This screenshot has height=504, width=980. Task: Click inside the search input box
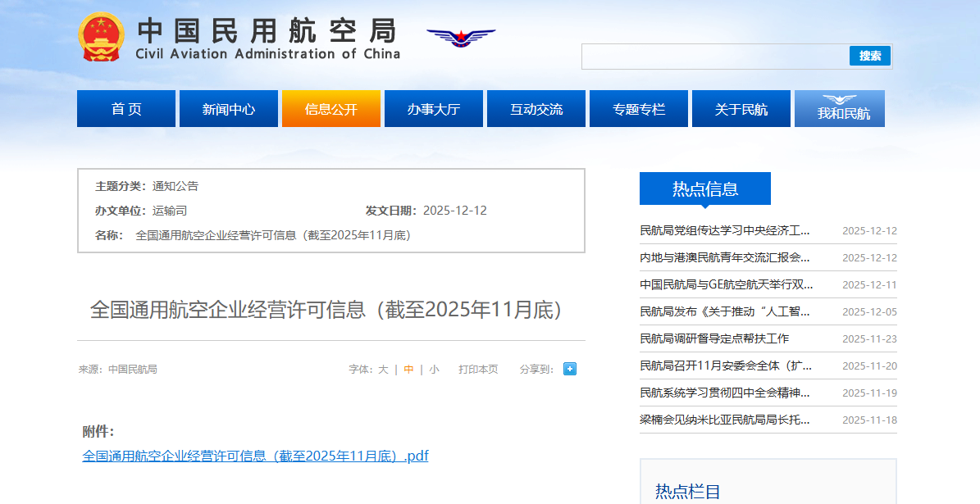click(713, 56)
